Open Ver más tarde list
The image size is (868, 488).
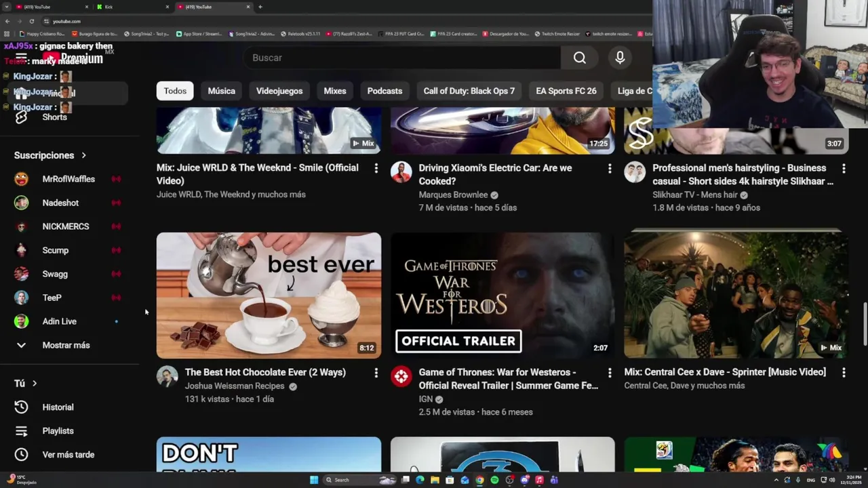(68, 455)
